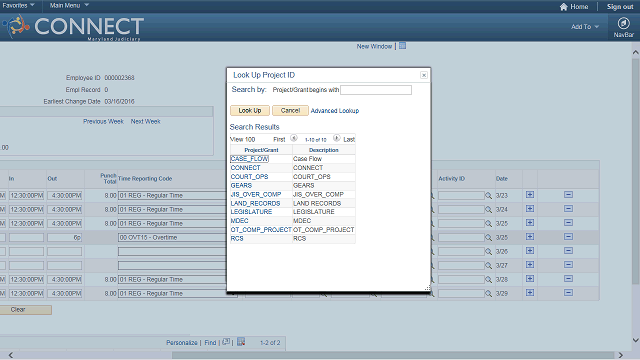
Task: Click the download to spreadsheet grid icon
Action: tap(241, 342)
